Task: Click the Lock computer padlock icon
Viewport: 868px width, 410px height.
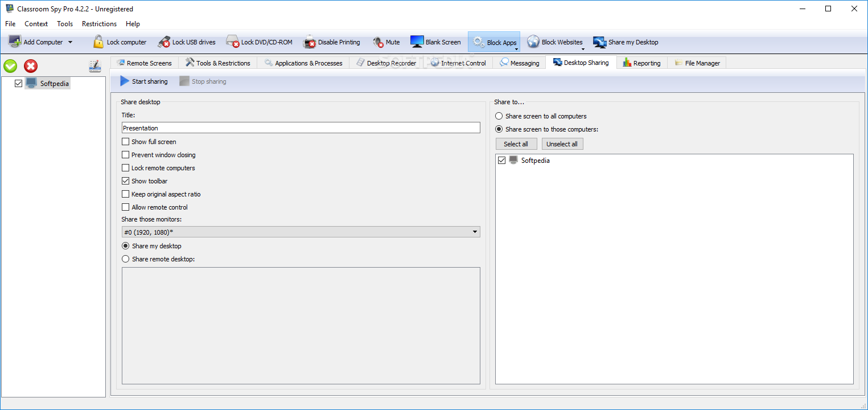Action: pos(98,42)
